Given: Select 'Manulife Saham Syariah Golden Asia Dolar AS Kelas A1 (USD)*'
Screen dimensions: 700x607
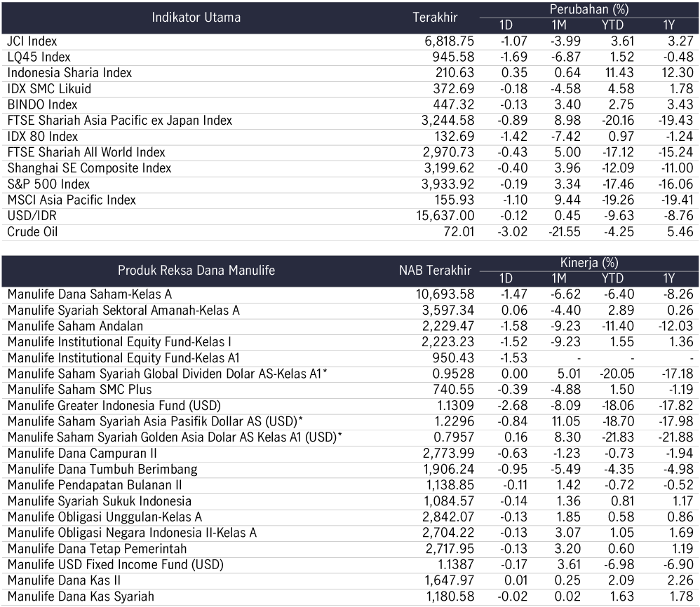Looking at the screenshot, I should click(175, 437).
